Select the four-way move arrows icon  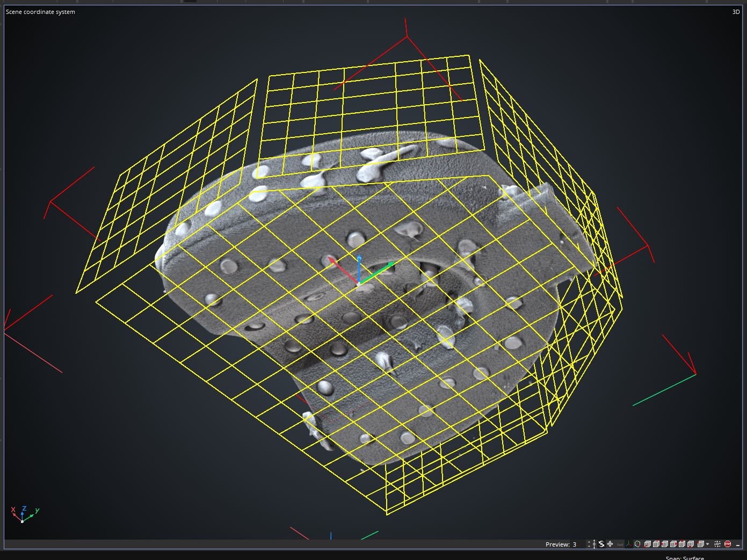click(610, 544)
